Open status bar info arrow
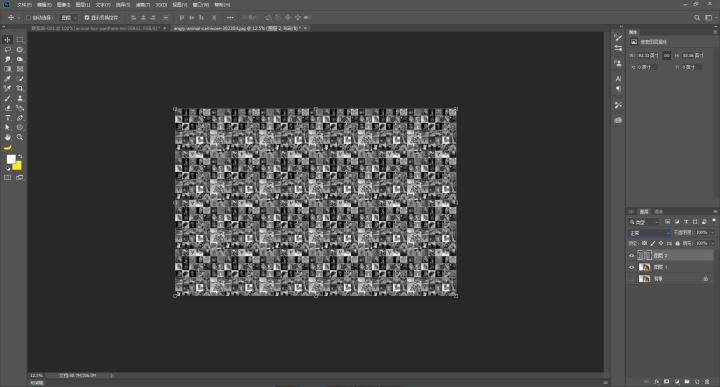Screen dimensions: 720x387 click(x=112, y=376)
